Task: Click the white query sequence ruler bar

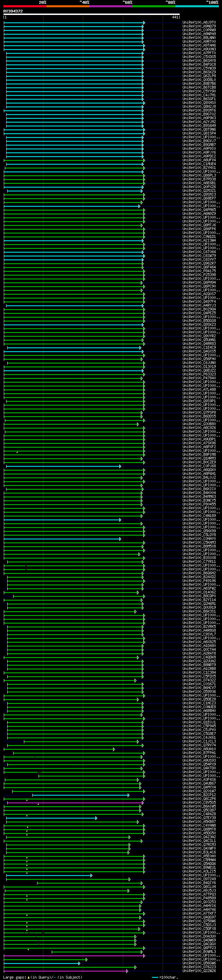Action: click(x=92, y=15)
